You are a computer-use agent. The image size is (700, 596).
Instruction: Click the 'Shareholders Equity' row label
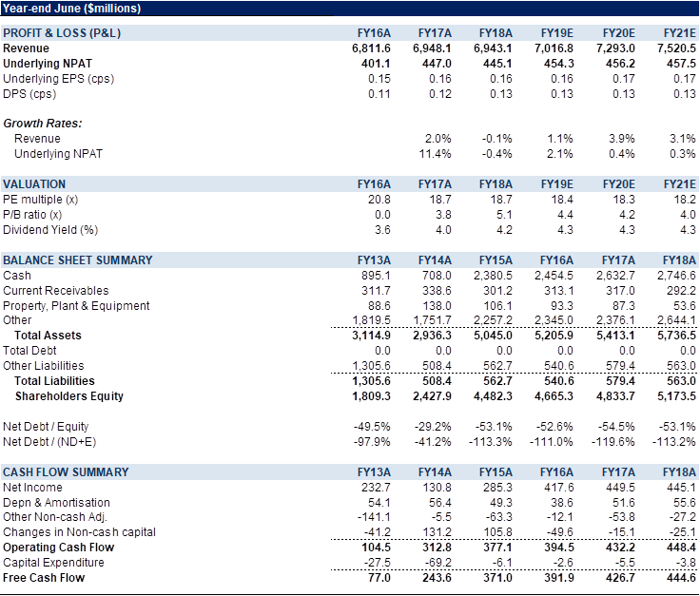[69, 396]
